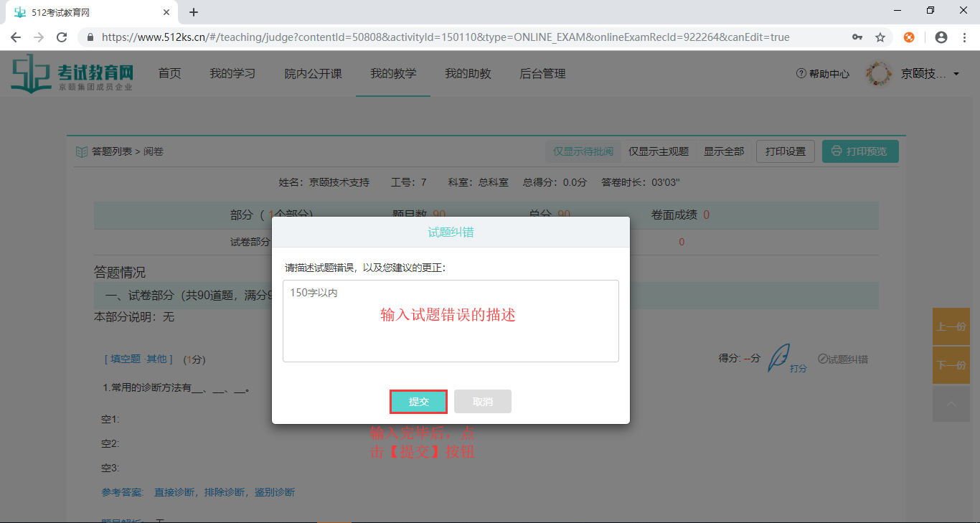Image resolution: width=980 pixels, height=523 pixels.
Task: Click the answer list icon beside 答题列表
Action: click(82, 151)
